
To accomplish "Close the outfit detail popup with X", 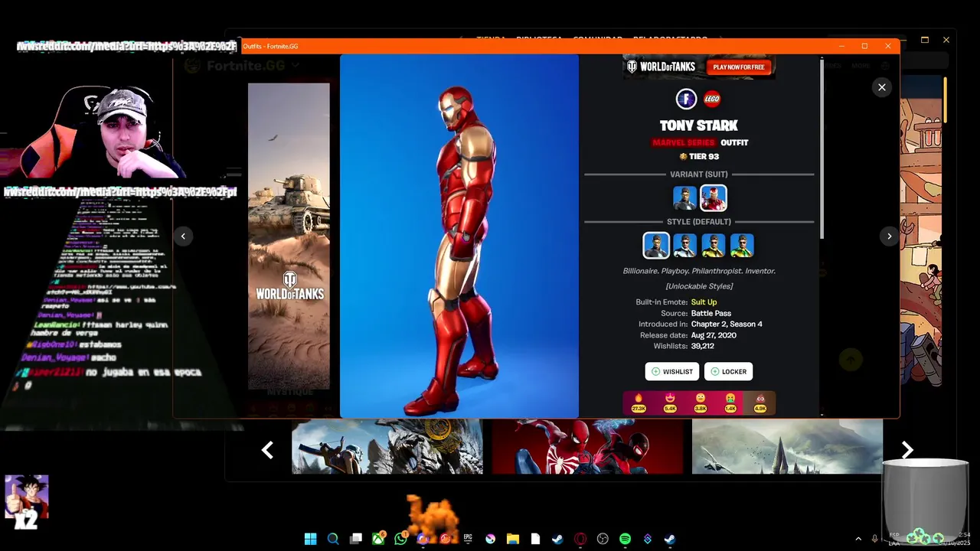I will pos(881,87).
